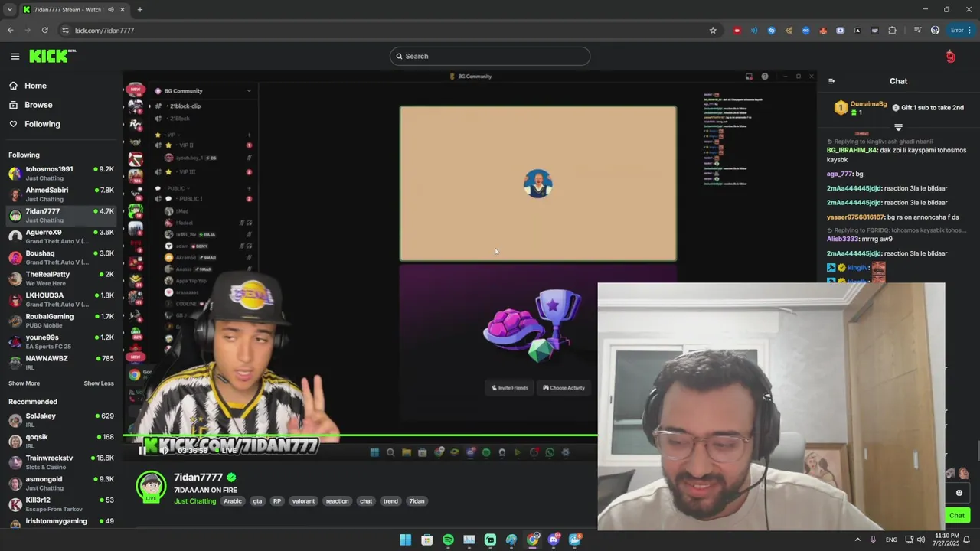
Task: Click red recorder extension in Chrome toolbar
Action: (x=737, y=31)
